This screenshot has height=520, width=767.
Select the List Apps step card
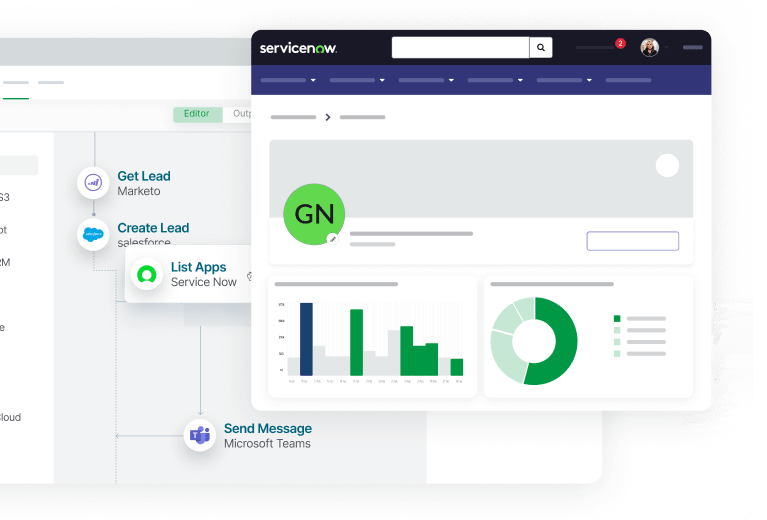click(x=188, y=274)
